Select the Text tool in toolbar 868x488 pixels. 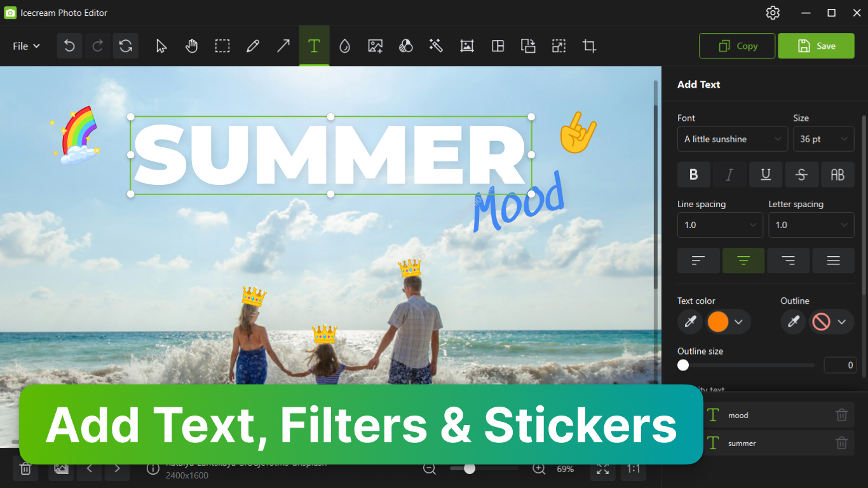[x=314, y=46]
